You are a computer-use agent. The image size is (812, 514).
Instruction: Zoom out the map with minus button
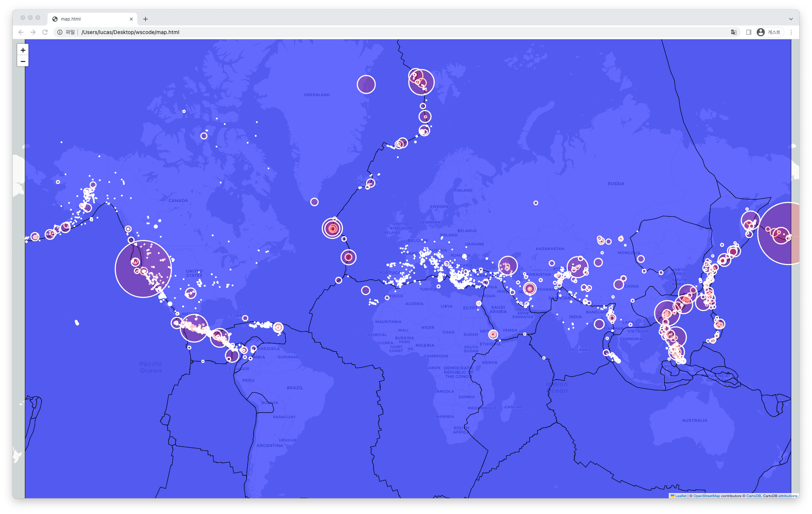[x=23, y=61]
